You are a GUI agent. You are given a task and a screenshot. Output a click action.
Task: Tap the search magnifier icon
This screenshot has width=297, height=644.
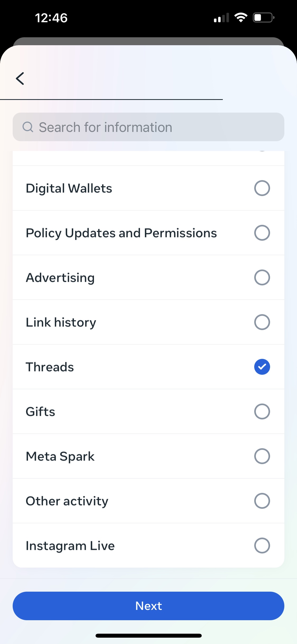[x=28, y=127]
